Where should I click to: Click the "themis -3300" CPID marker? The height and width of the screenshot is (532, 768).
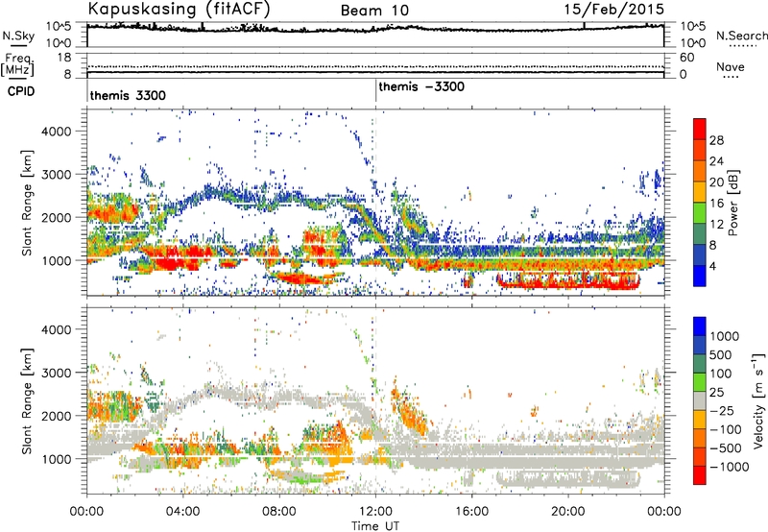[x=421, y=86]
